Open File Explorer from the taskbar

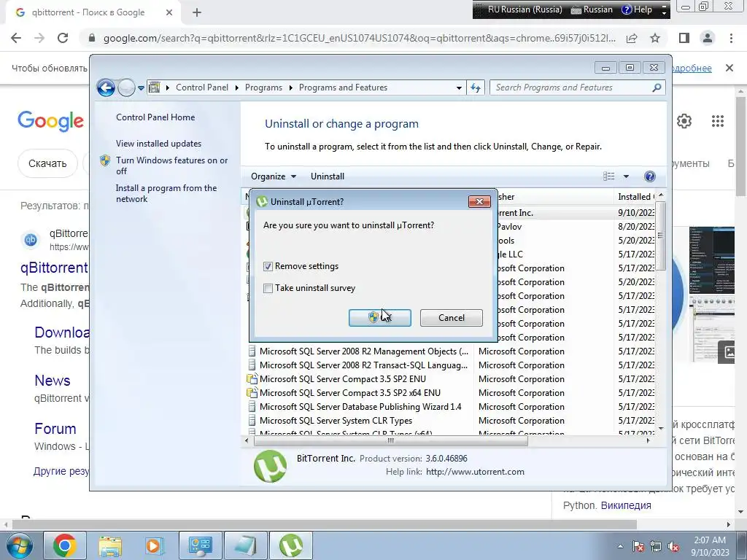111,545
